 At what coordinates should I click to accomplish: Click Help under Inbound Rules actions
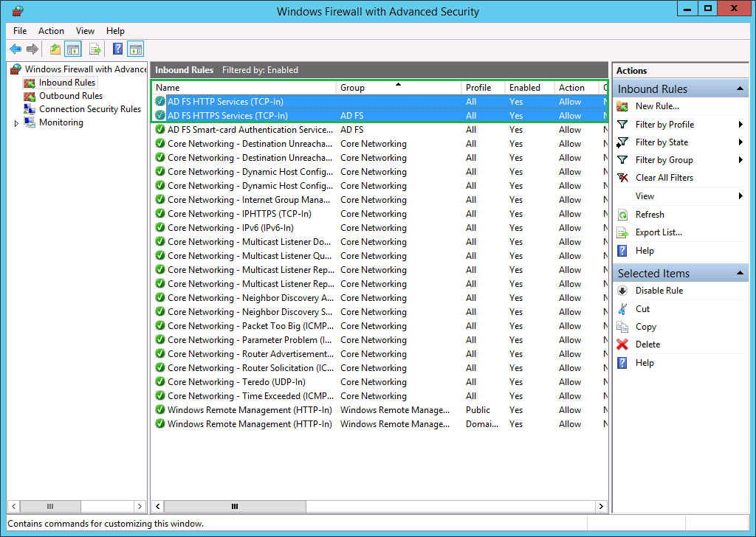(645, 251)
